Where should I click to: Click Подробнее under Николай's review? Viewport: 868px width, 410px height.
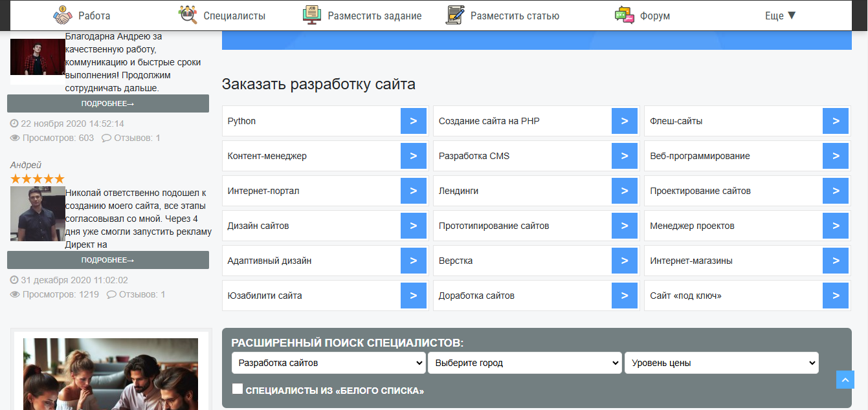108,260
